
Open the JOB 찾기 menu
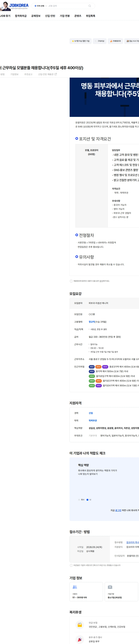tap(5, 16)
